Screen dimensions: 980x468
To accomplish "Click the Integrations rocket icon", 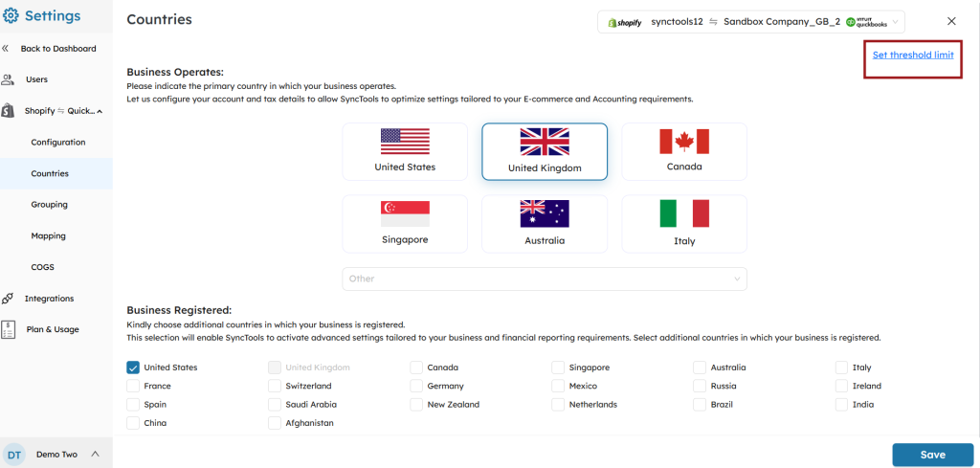I will pos(9,299).
